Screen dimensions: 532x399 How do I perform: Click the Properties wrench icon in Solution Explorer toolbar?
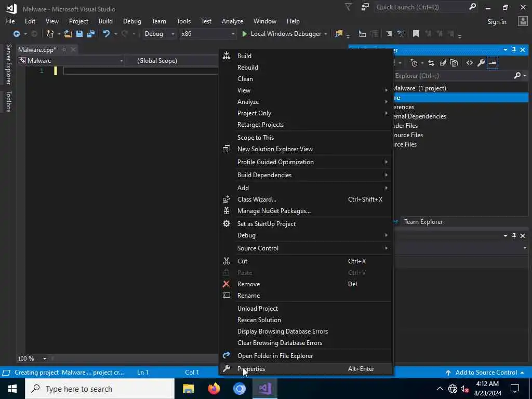point(481,63)
